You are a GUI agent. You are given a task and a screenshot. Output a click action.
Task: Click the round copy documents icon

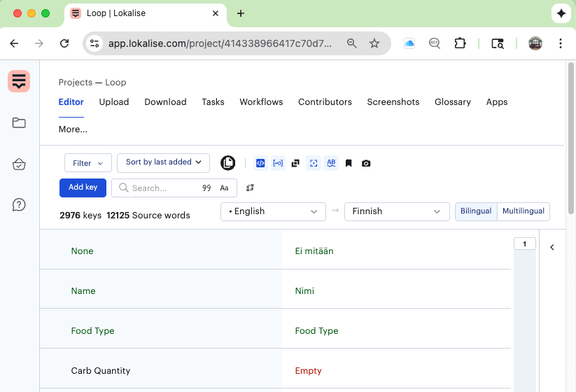227,163
